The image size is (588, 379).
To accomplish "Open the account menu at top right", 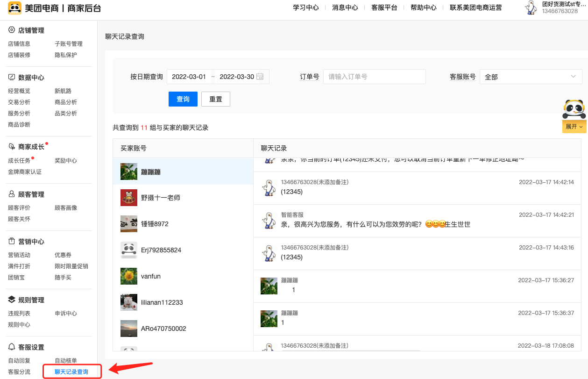I will [556, 8].
